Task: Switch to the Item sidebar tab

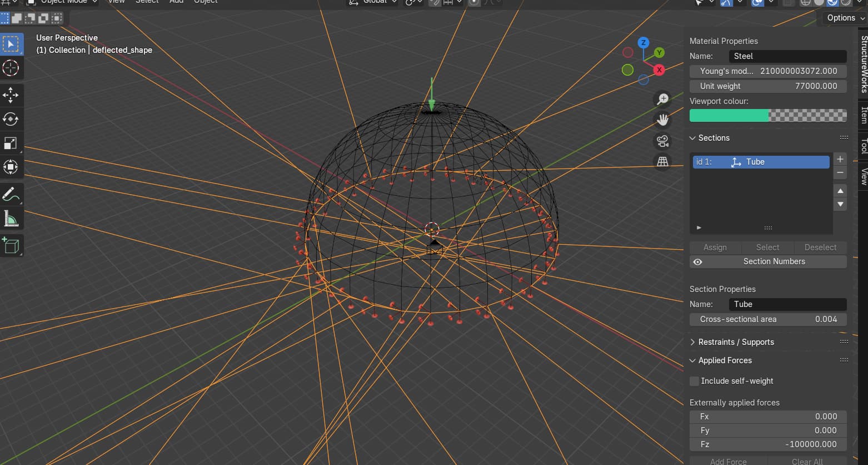Action: click(x=864, y=115)
